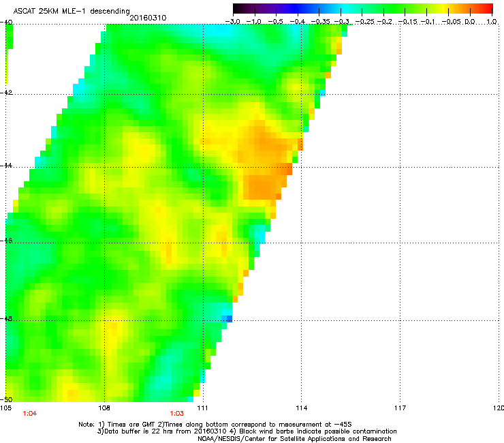
Task: Click the red 1:04 time stamp
Action: tap(29, 414)
